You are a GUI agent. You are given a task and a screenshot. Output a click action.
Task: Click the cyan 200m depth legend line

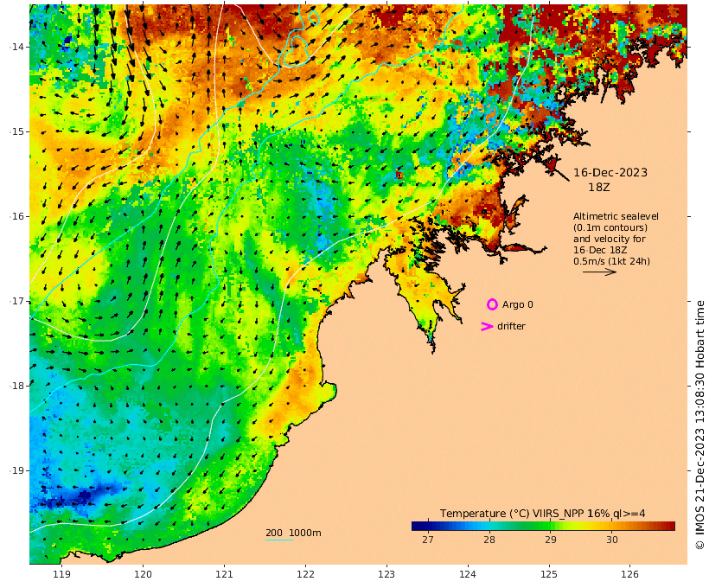coord(279,540)
